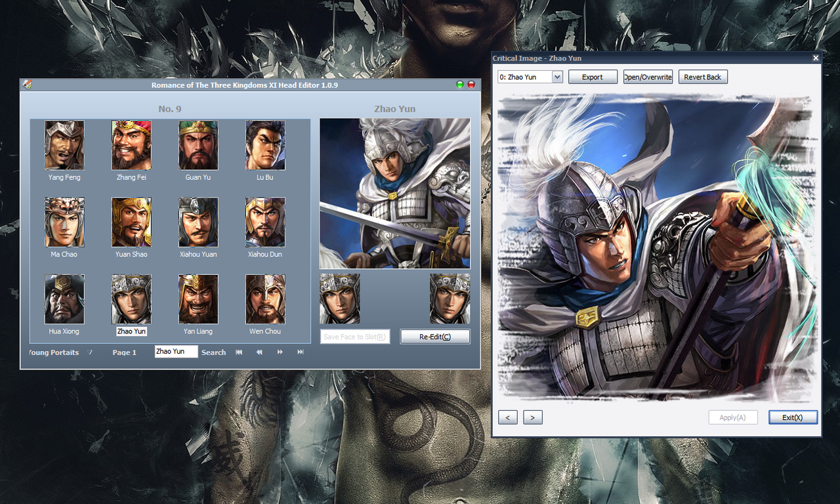Screen dimensions: 840x504
Task: Click the green button in Head Editor title bar
Action: point(460,85)
